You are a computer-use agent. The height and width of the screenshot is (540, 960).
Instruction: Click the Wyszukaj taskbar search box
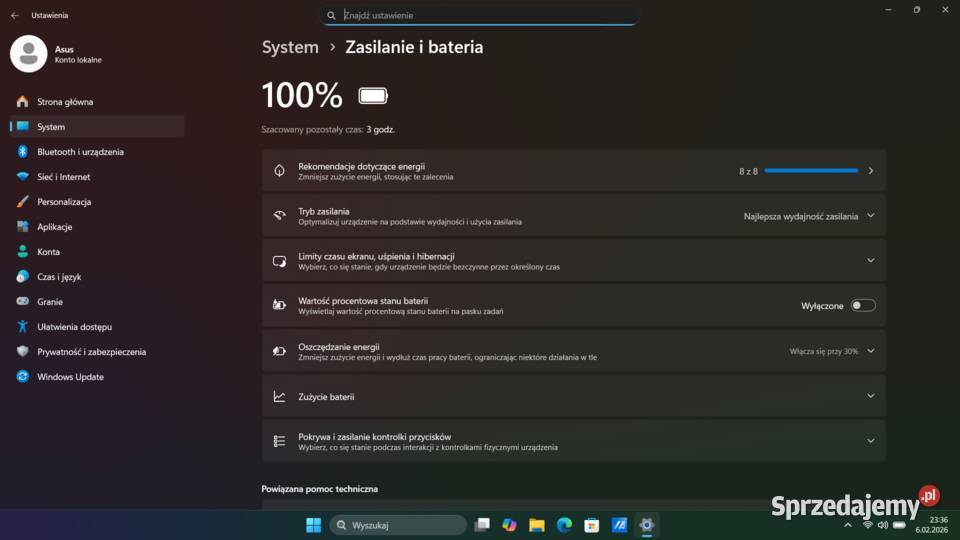398,525
